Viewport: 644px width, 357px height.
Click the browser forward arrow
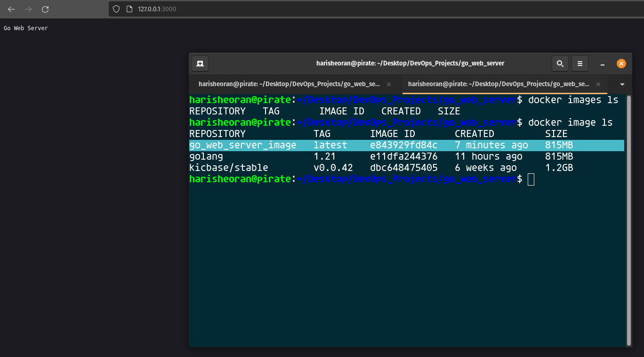pyautogui.click(x=27, y=9)
